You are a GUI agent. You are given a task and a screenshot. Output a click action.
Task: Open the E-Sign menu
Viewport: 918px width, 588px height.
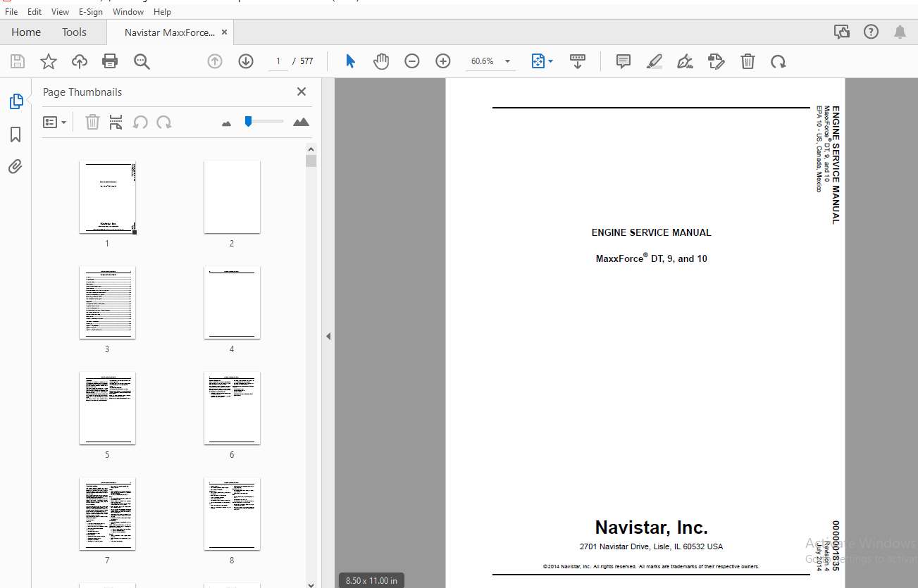91,12
